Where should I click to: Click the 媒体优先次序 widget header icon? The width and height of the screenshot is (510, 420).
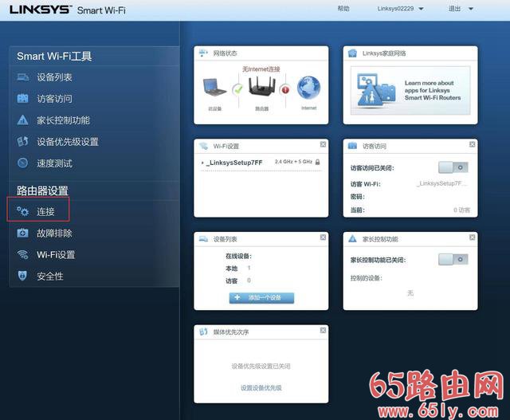204,332
